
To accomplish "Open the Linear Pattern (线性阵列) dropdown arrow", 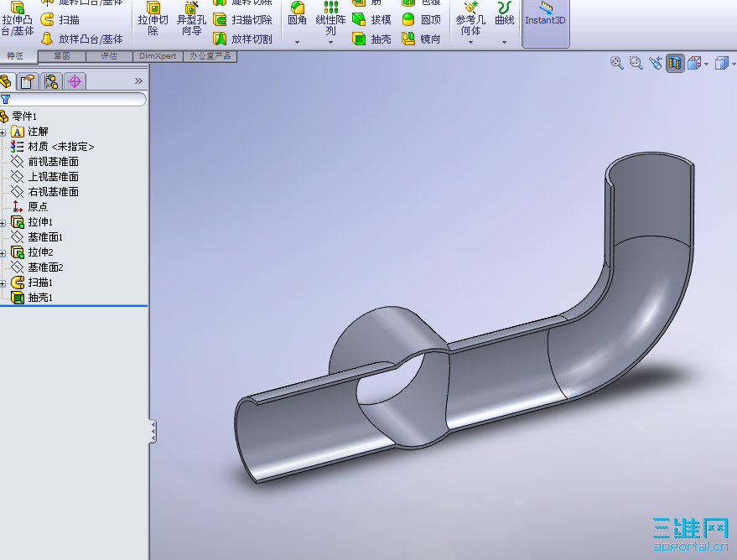I will (x=330, y=42).
